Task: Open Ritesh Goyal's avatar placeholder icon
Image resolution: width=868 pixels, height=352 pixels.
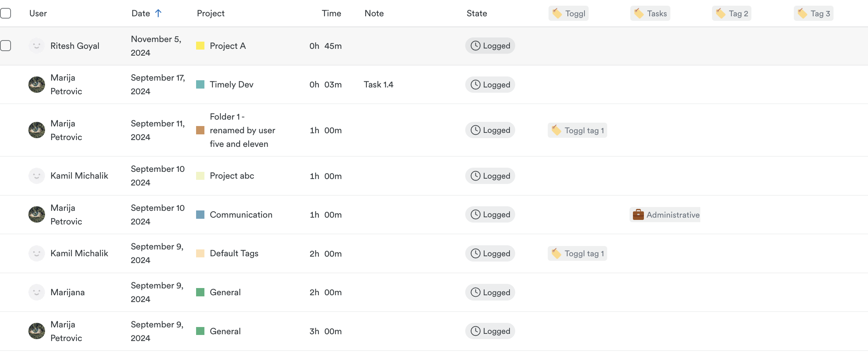Action: [36, 45]
